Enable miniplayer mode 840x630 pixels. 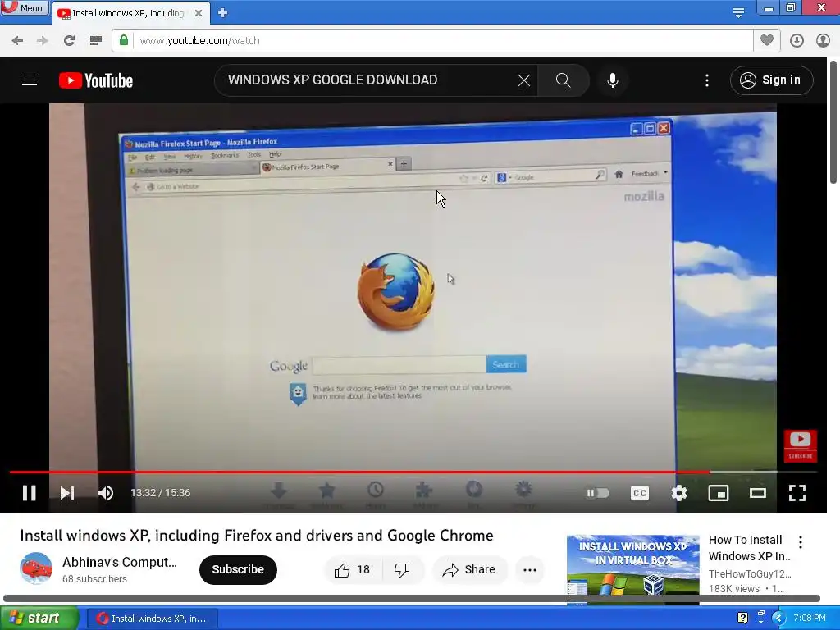[x=719, y=493]
